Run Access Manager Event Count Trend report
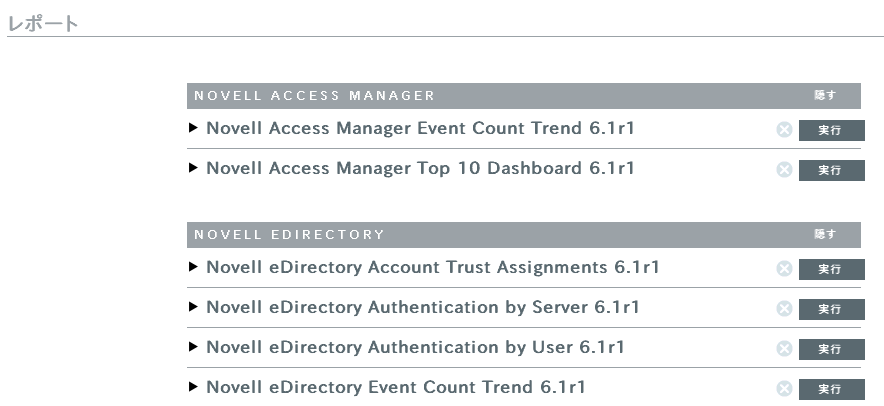Image resolution: width=884 pixels, height=406 pixels. coord(831,131)
